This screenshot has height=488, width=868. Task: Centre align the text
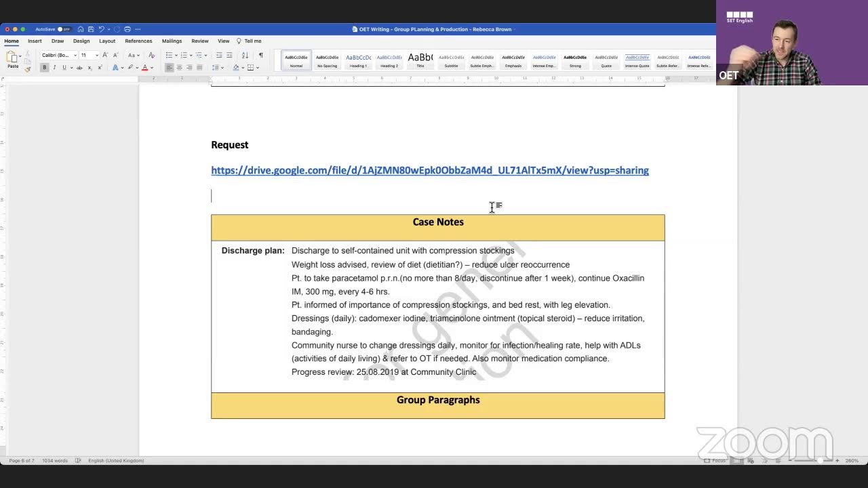(179, 68)
